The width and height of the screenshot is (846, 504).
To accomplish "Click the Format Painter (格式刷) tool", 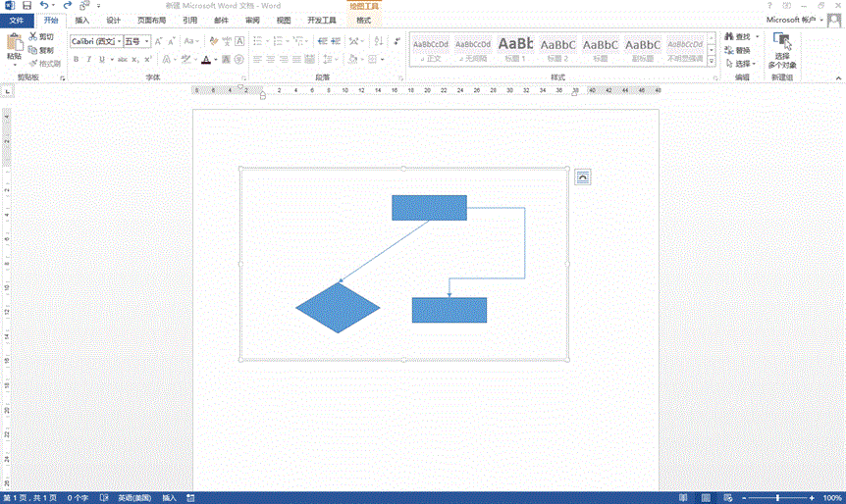I will pos(45,64).
